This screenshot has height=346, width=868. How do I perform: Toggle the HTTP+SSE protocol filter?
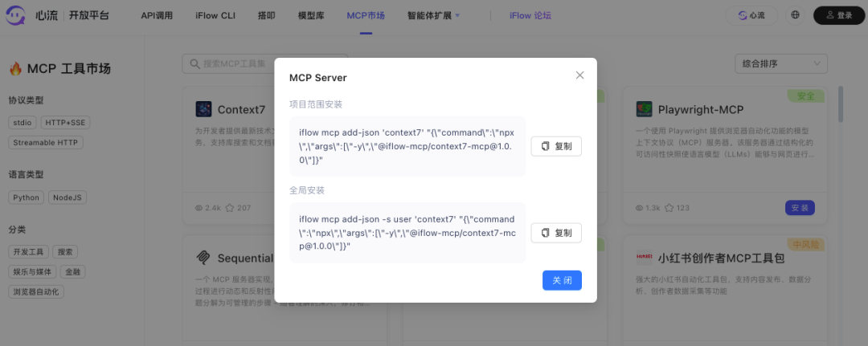click(65, 123)
